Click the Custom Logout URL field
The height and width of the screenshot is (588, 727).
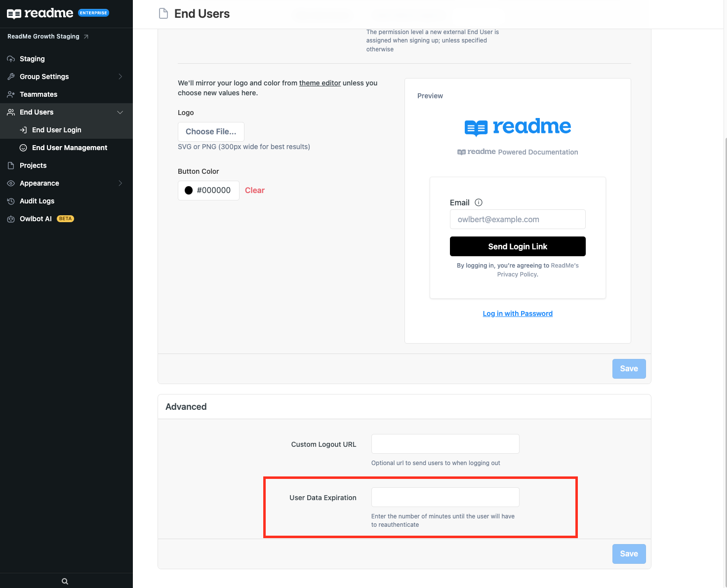[445, 444]
